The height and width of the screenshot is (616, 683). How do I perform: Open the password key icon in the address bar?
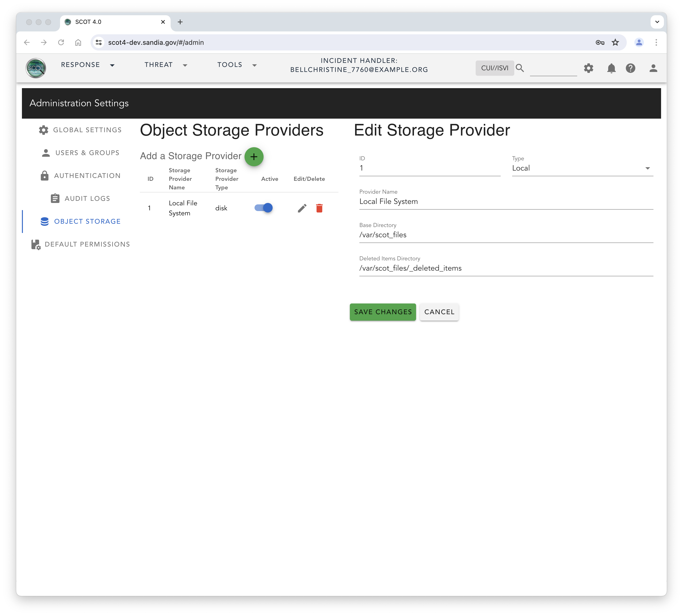(600, 42)
